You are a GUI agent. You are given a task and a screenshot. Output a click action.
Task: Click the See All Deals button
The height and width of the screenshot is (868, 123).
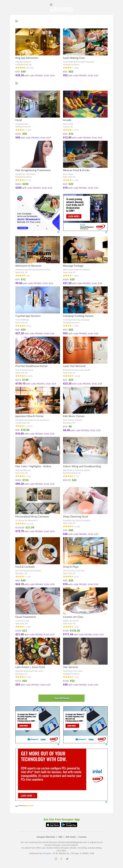[x=61, y=698]
